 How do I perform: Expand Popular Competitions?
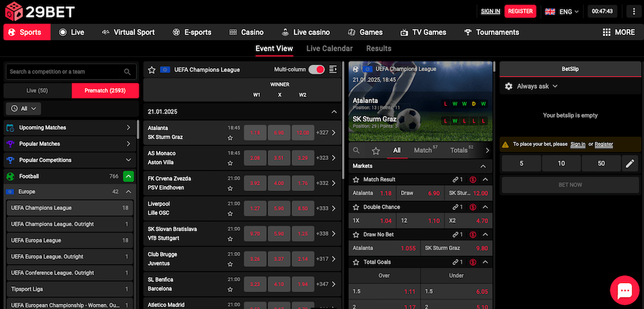pos(69,160)
